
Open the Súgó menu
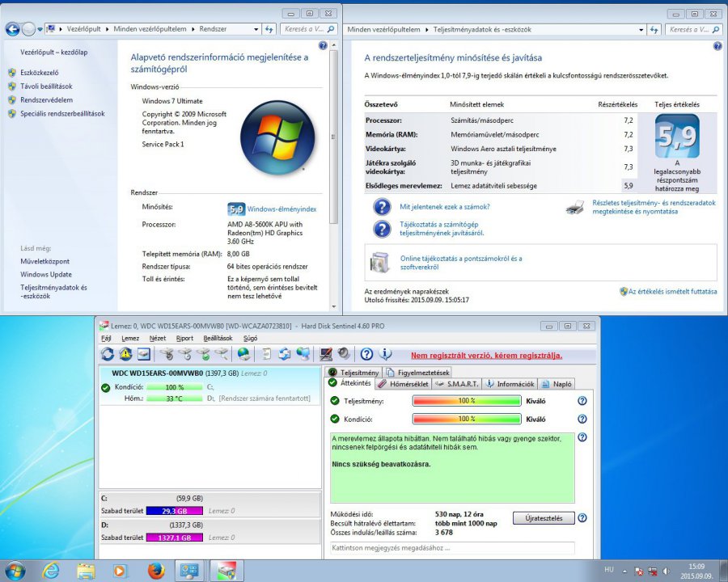[250, 339]
